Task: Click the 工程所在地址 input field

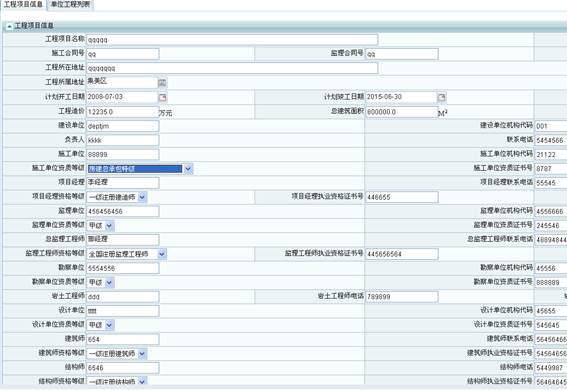Action: click(x=232, y=68)
